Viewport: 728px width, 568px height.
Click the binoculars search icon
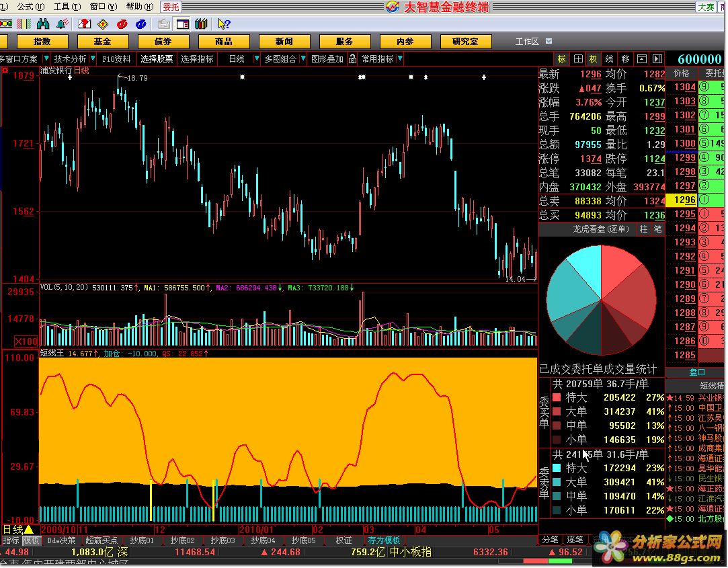point(43,24)
